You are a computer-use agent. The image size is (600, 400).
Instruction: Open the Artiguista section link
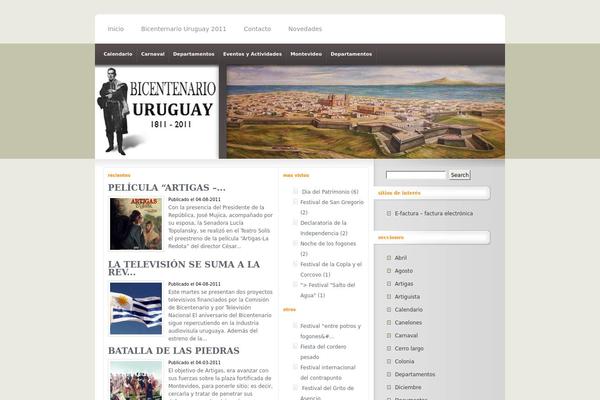(x=407, y=297)
